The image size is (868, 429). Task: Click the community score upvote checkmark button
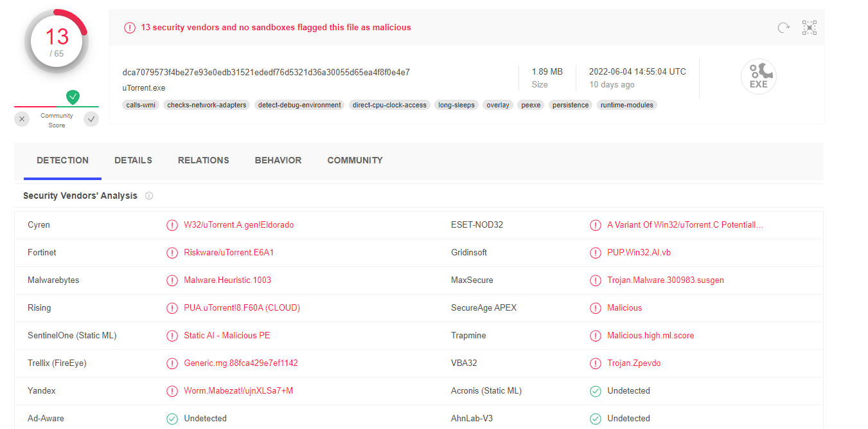pos(91,119)
